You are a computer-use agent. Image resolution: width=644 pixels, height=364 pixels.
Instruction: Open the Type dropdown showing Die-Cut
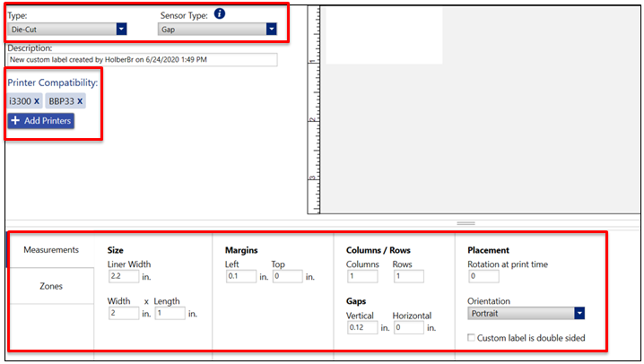point(67,29)
